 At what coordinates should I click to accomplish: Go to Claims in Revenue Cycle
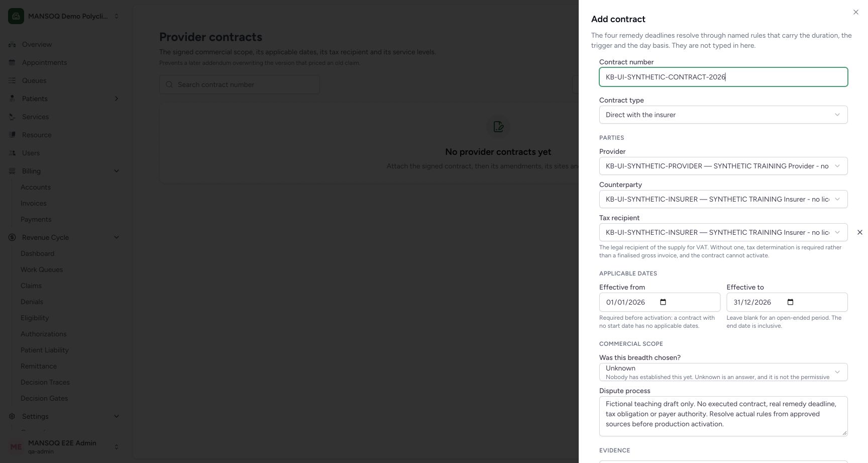pyautogui.click(x=31, y=286)
